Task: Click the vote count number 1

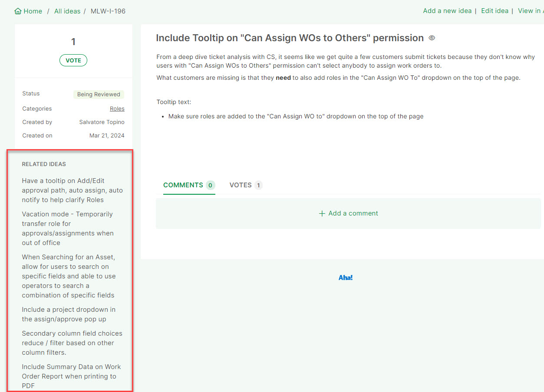Action: tap(73, 42)
